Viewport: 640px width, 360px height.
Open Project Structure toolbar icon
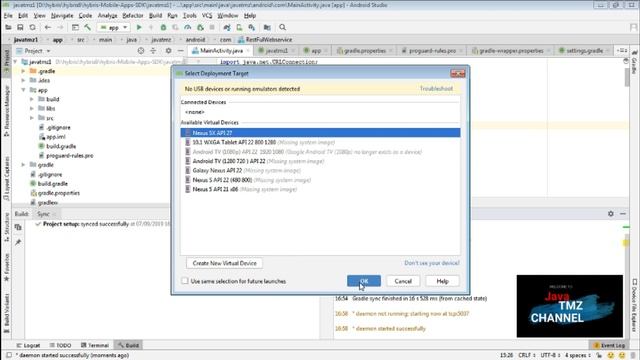click(x=267, y=27)
